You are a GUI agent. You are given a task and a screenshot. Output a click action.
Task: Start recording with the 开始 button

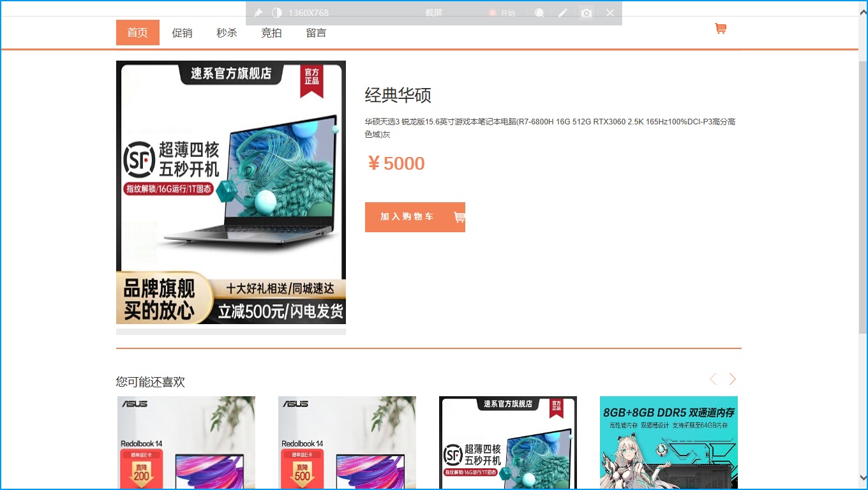[502, 13]
